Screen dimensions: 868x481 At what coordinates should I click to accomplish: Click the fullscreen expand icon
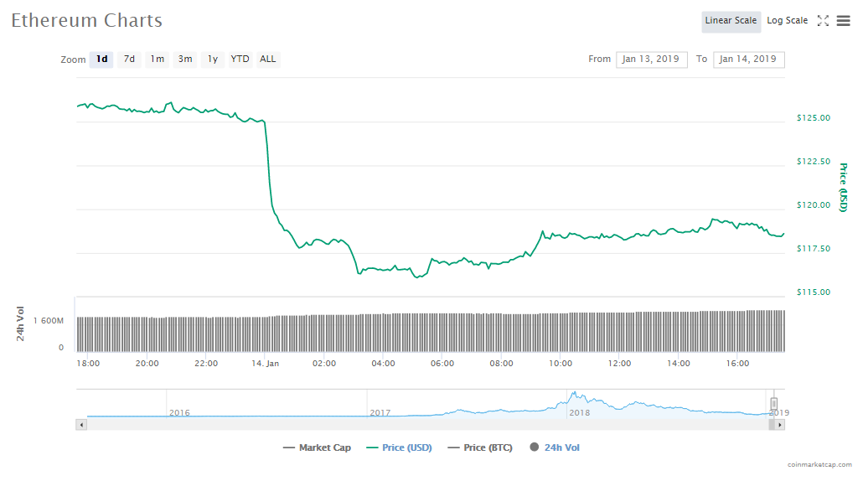[823, 21]
